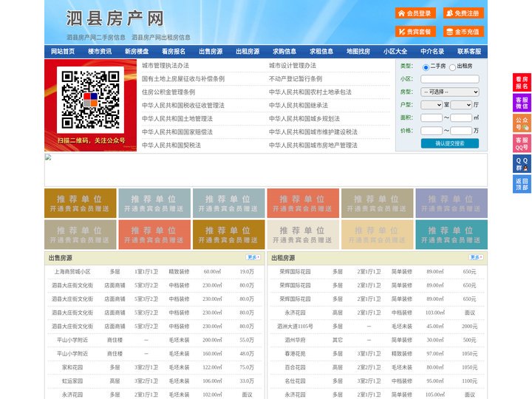Open 求购信息 in navigation bar
This screenshot has height=399, width=532.
pyautogui.click(x=284, y=52)
